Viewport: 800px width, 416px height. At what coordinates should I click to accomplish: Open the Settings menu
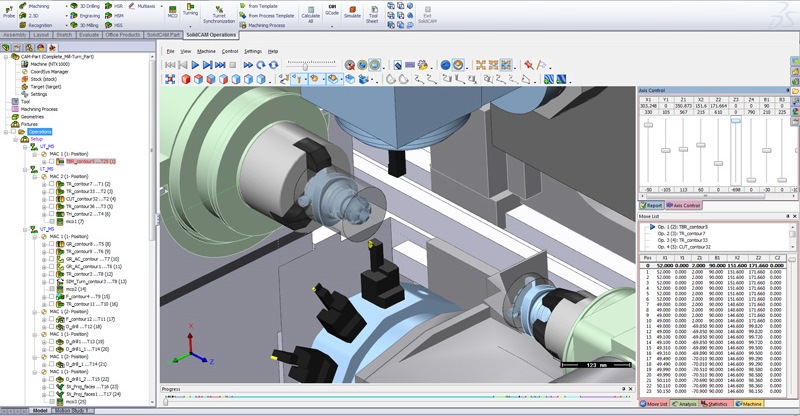253,52
